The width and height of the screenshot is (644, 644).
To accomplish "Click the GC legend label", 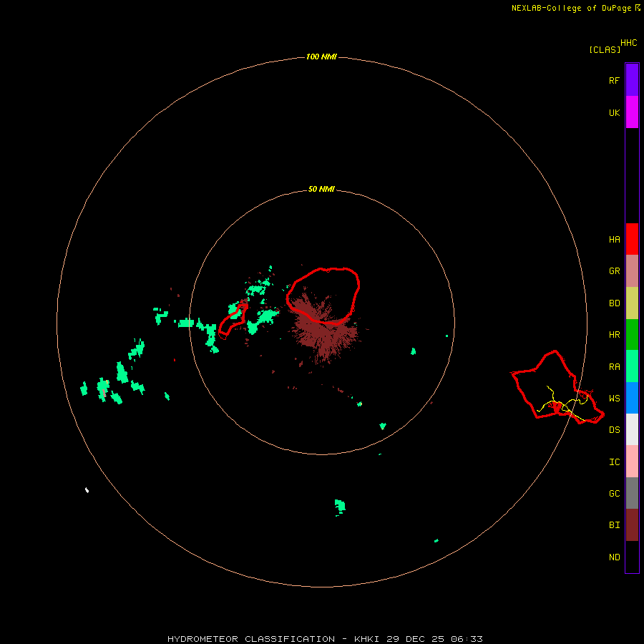I will 614,494.
